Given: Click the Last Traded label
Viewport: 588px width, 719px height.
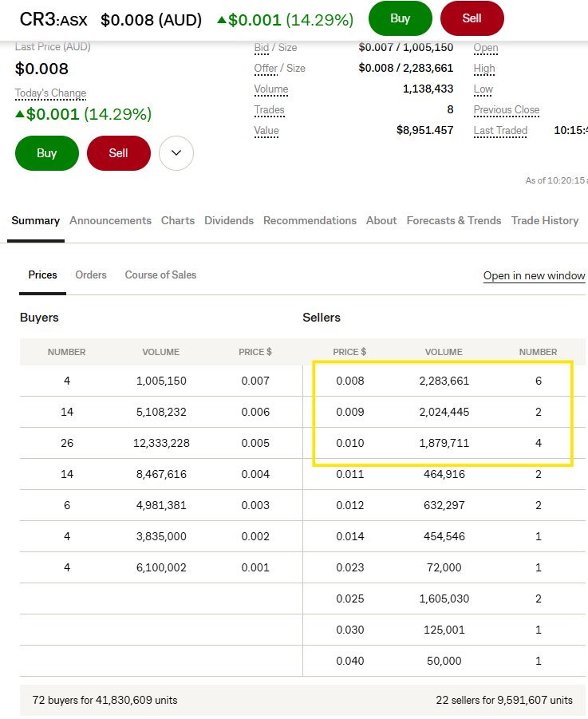Looking at the screenshot, I should (x=500, y=131).
